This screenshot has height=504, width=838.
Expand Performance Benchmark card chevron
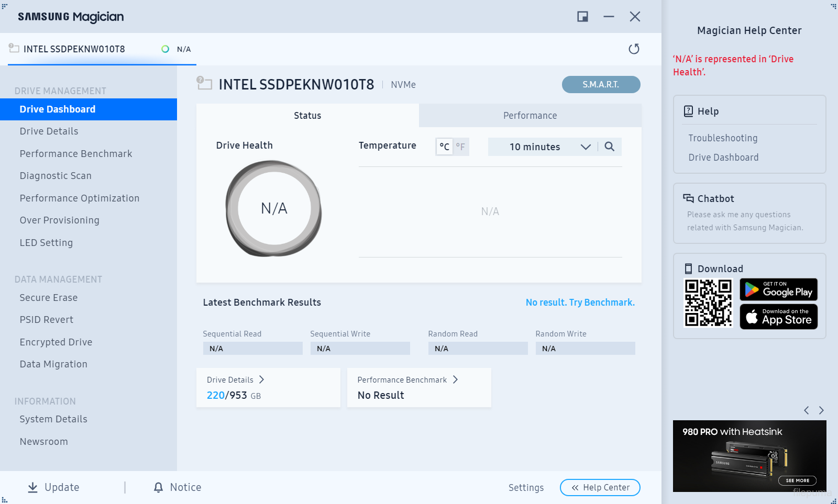pos(455,379)
